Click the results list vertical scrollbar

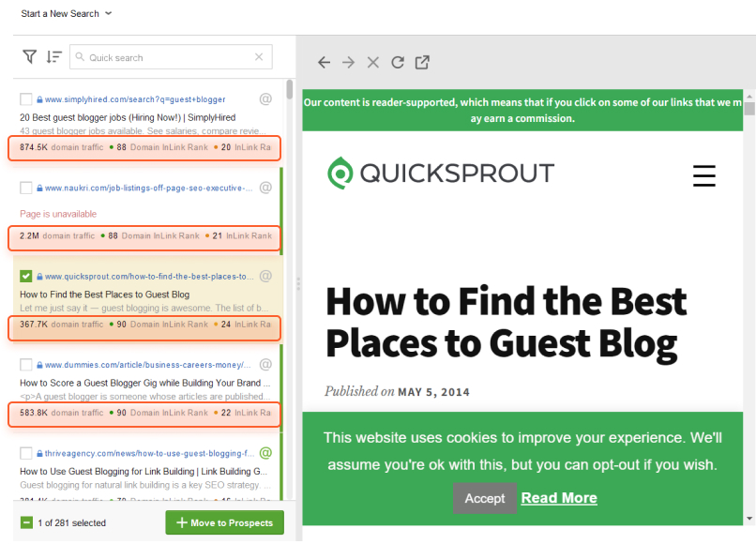click(x=289, y=89)
